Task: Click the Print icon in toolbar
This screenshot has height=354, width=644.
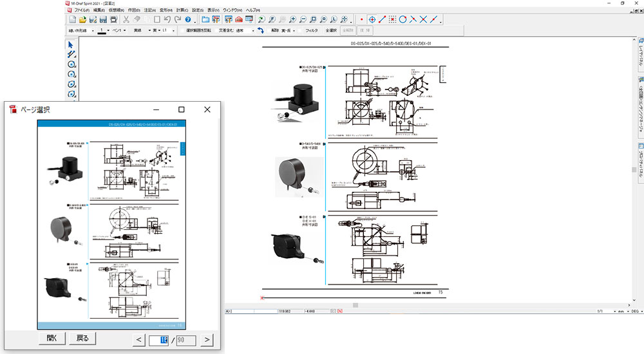Action: [113, 20]
